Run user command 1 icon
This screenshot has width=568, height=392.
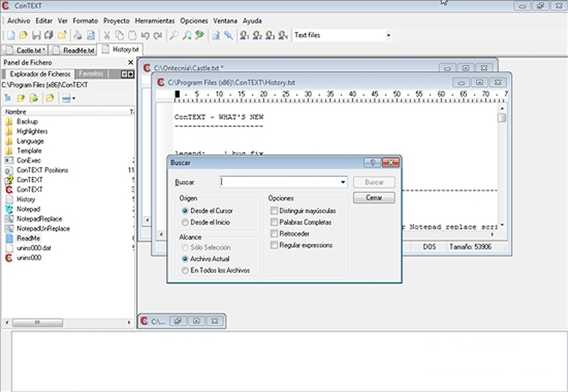pos(244,35)
